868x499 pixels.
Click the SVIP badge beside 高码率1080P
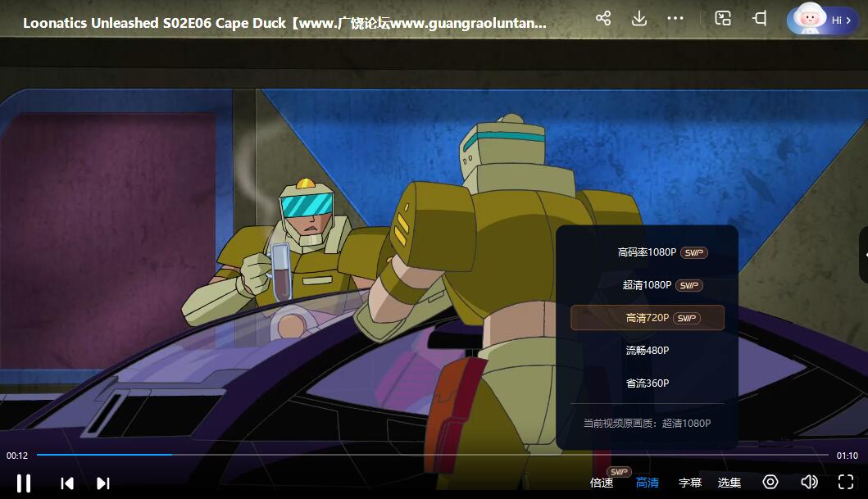pyautogui.click(x=694, y=253)
